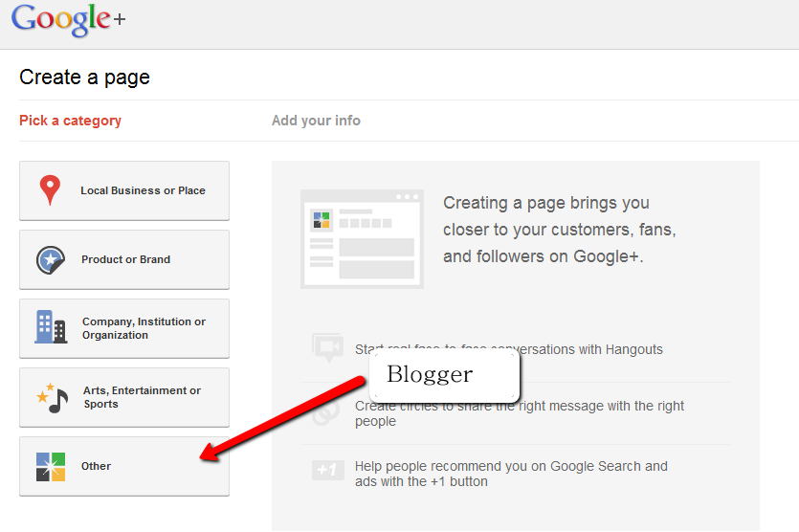Choose the Other category button
The width and height of the screenshot is (799, 532).
[124, 466]
